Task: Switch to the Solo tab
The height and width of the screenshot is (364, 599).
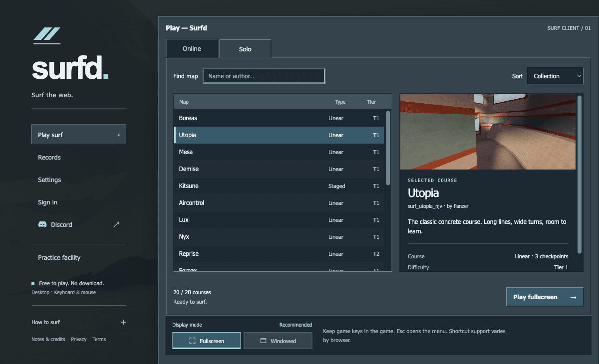Action: [245, 49]
